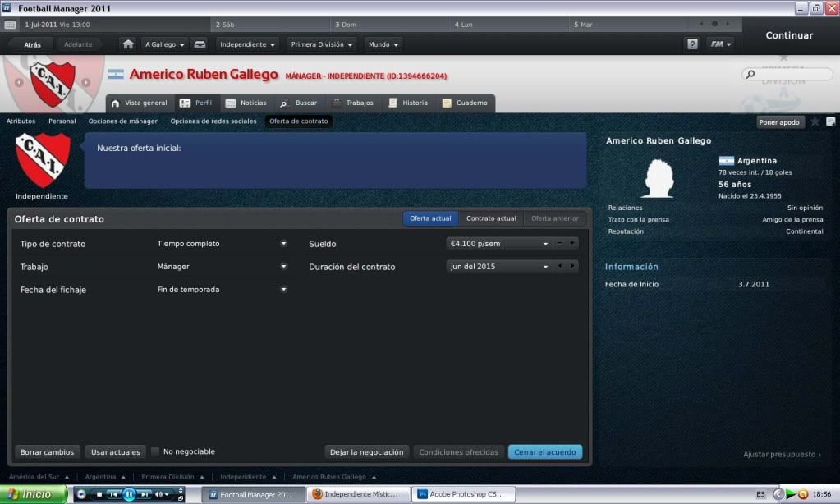
Task: Skip to next track in taskbar player
Action: click(145, 494)
